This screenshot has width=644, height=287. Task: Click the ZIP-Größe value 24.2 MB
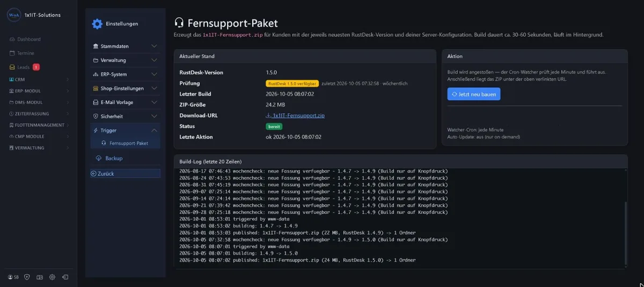pos(275,105)
